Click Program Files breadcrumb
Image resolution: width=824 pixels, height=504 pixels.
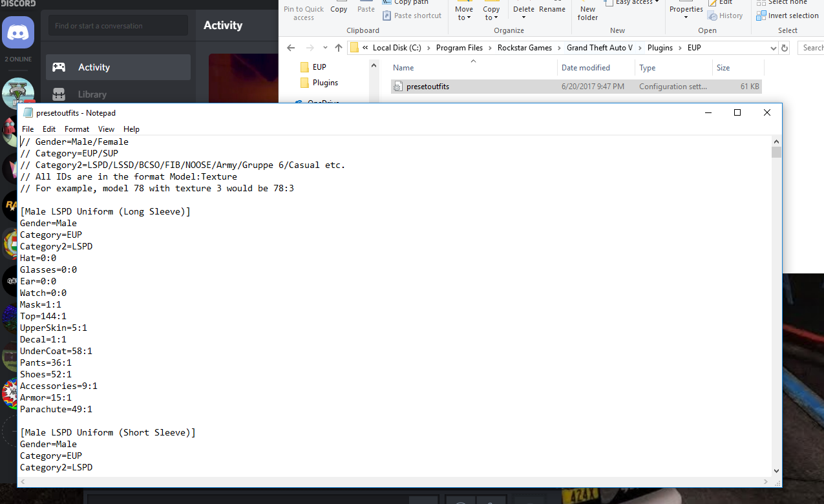tap(460, 48)
